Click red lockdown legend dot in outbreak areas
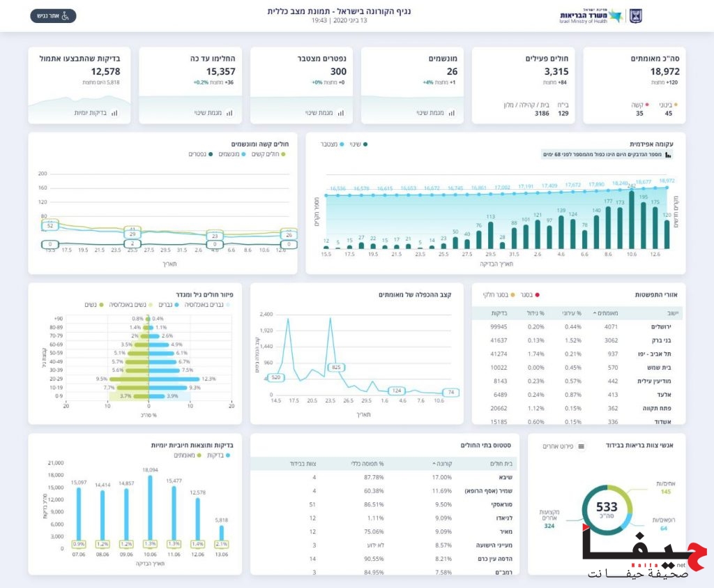This screenshot has height=588, width=714. tap(538, 295)
